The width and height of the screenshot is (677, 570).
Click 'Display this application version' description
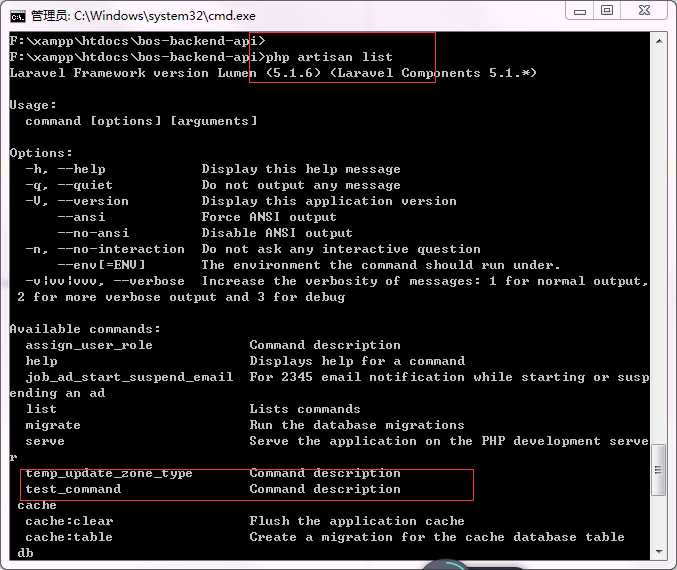pos(329,201)
